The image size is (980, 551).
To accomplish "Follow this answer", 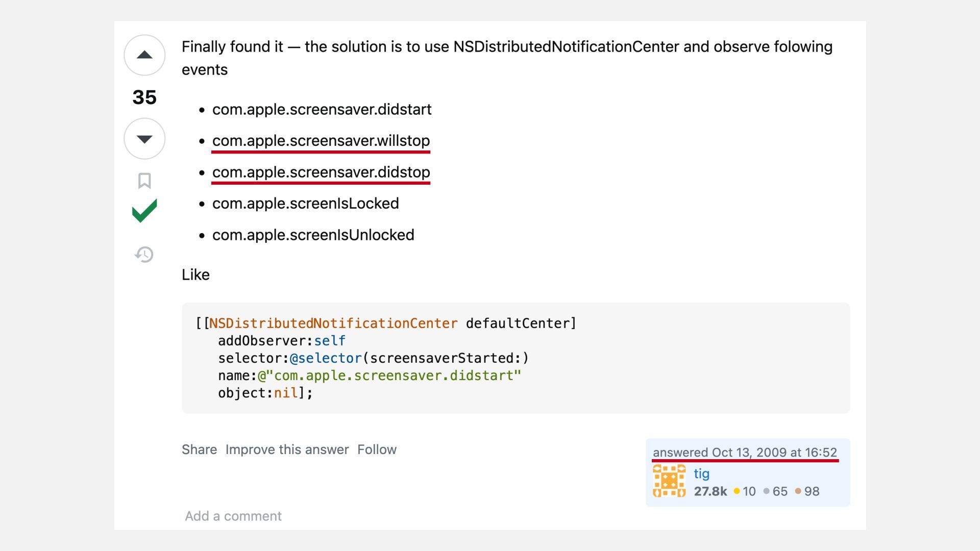I will tap(377, 449).
